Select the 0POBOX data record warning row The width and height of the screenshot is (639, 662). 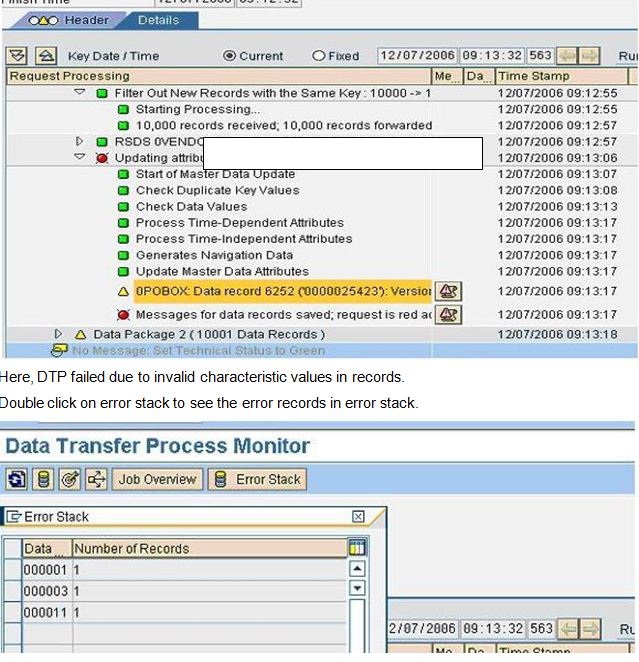pyautogui.click(x=282, y=291)
